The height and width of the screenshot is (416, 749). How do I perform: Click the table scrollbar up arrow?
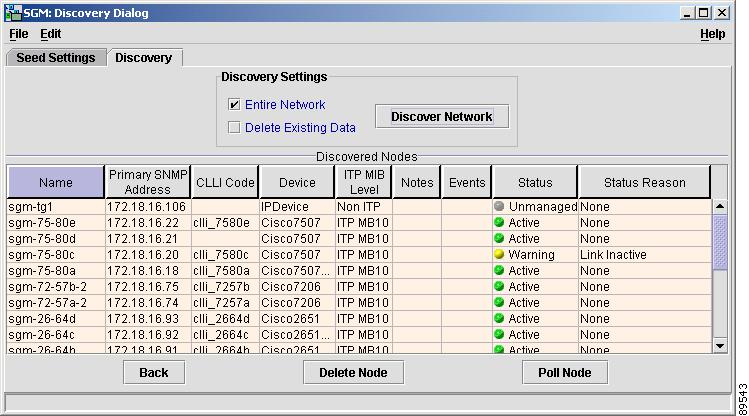(x=720, y=206)
